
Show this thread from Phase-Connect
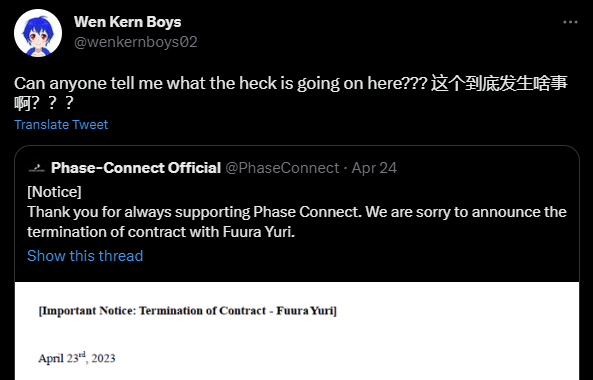click(85, 256)
